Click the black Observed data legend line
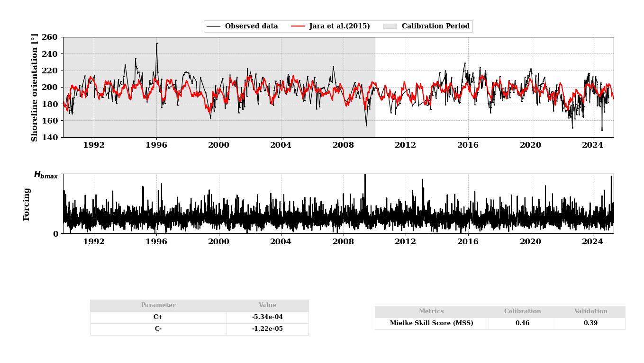This screenshot has width=644, height=363. tap(213, 27)
